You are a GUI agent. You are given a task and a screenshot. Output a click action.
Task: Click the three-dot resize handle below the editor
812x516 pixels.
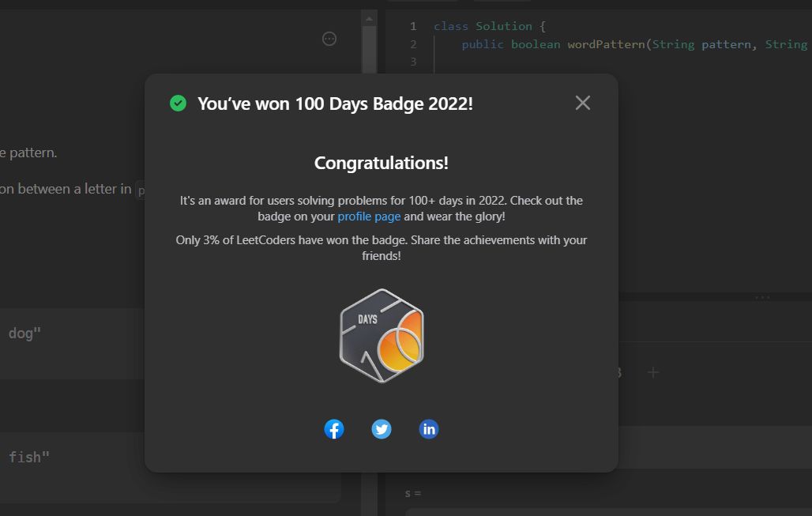[x=762, y=297]
